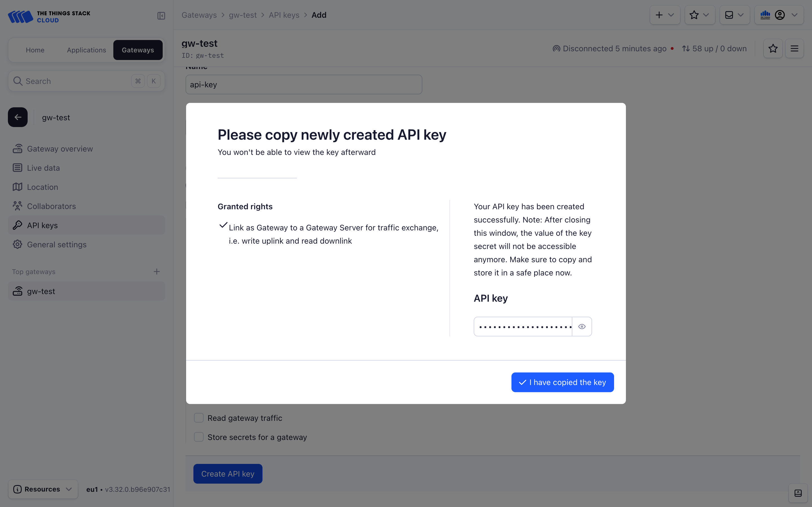The width and height of the screenshot is (812, 507).
Task: View Collaborators of the gateway
Action: pos(51,206)
